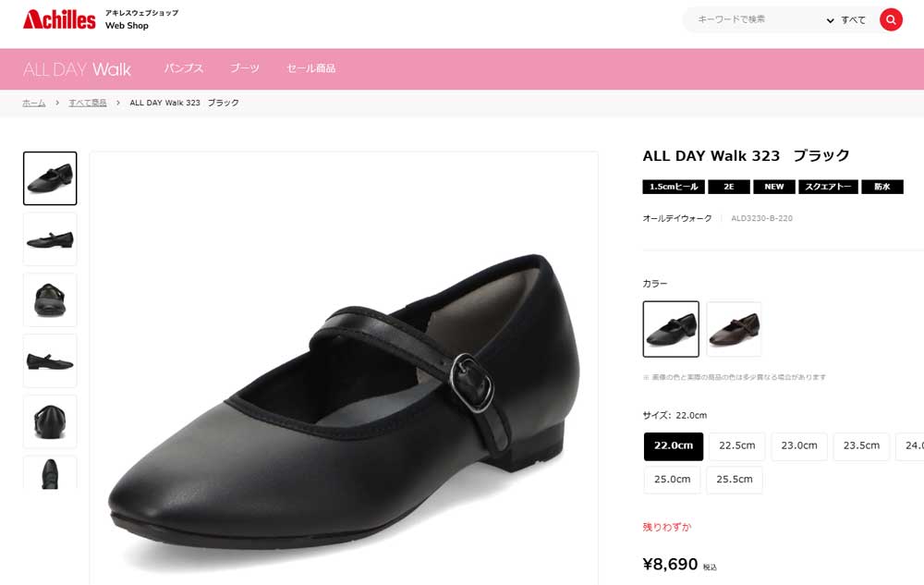
Task: Click the ホーム breadcrumb link
Action: (34, 103)
